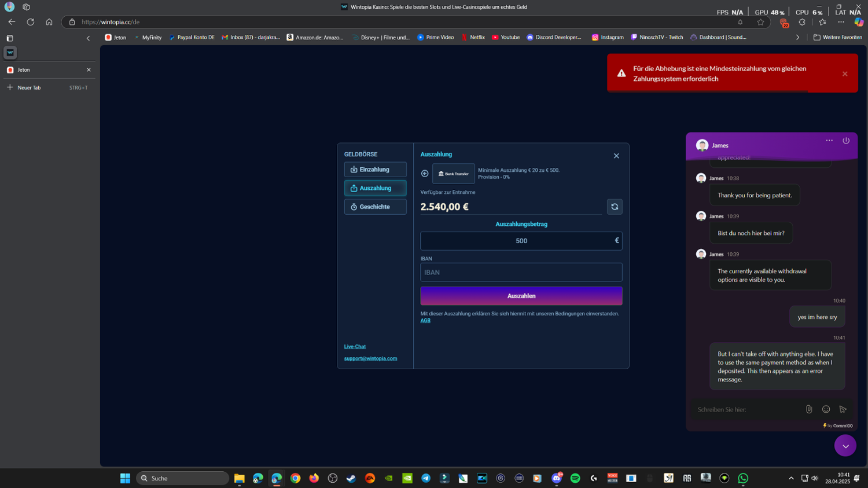868x488 pixels.
Task: Click the Auszahlungsbetrag amount field
Action: click(x=521, y=241)
